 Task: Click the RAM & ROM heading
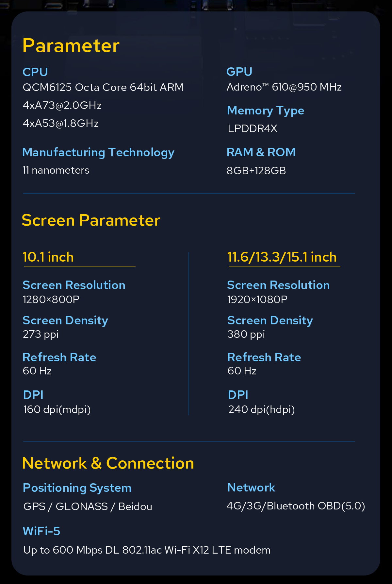click(261, 152)
